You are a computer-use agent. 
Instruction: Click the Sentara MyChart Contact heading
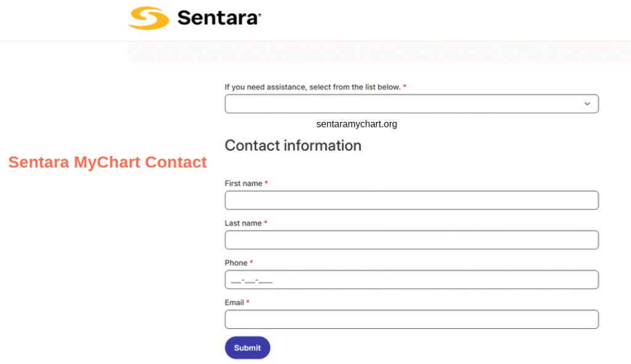[108, 162]
